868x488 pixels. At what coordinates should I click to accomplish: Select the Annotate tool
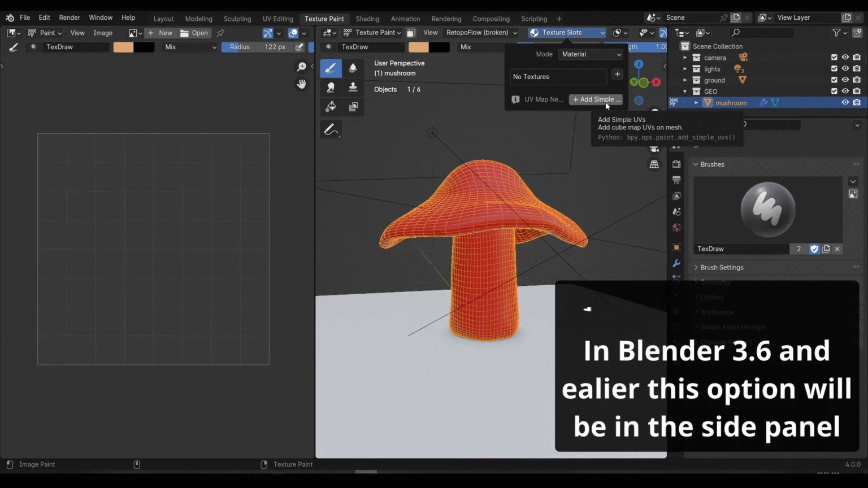(331, 129)
